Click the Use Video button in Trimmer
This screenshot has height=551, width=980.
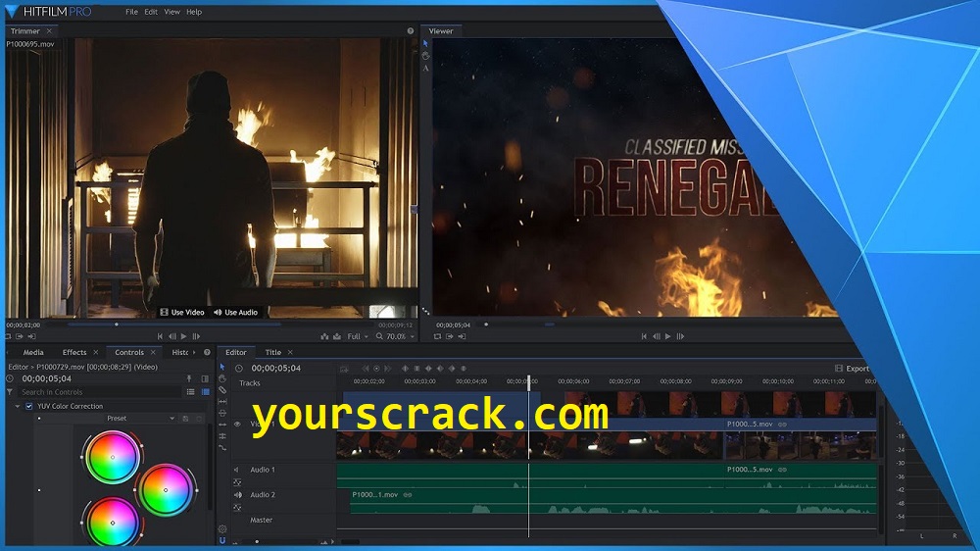tap(182, 312)
